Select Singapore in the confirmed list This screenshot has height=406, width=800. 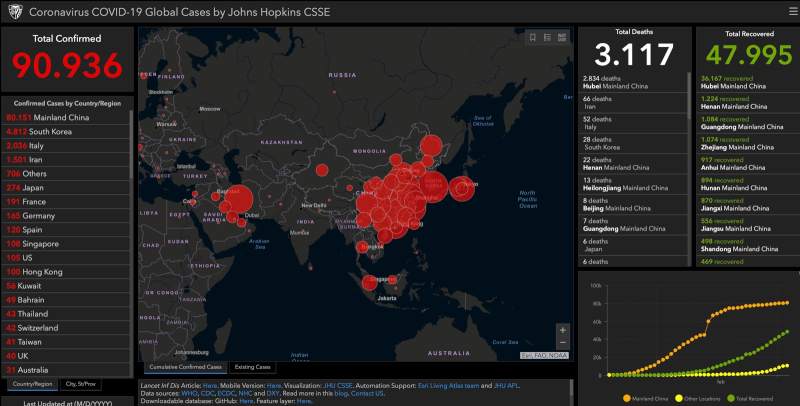pyautogui.click(x=66, y=244)
